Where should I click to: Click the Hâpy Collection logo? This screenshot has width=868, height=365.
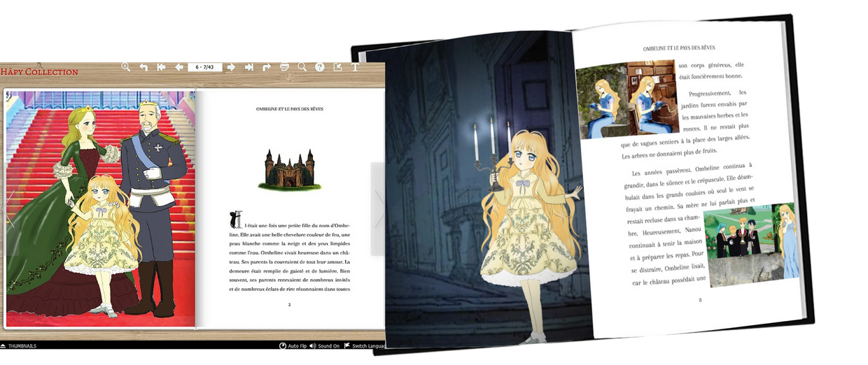(39, 71)
